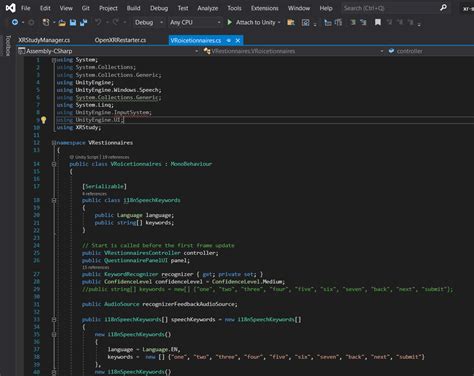
Task: Click the references CodeLens above the recognizer property
Action: (96, 267)
